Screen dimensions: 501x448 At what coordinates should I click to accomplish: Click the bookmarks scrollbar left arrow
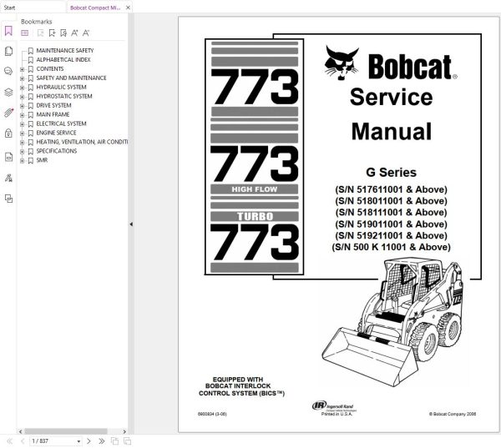pyautogui.click(x=20, y=431)
